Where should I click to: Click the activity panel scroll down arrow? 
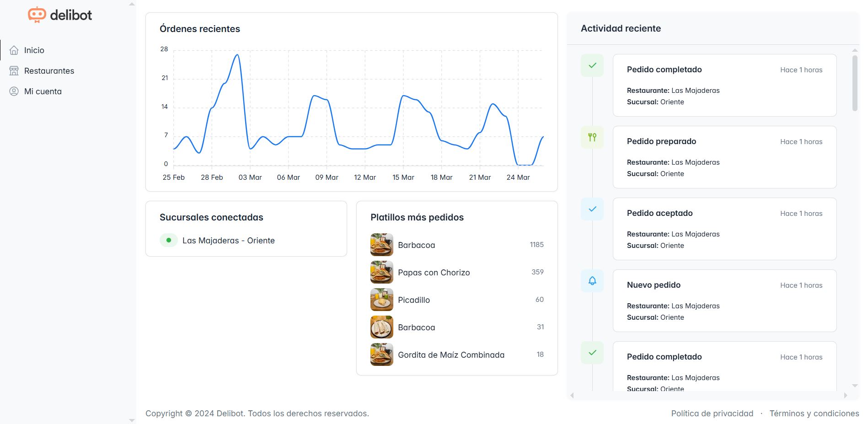[855, 386]
